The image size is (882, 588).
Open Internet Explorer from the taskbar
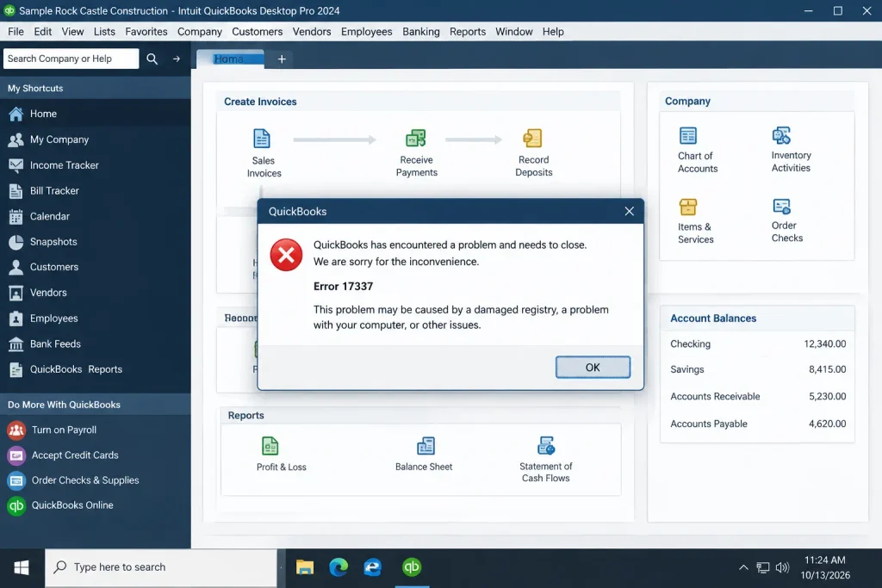(372, 567)
